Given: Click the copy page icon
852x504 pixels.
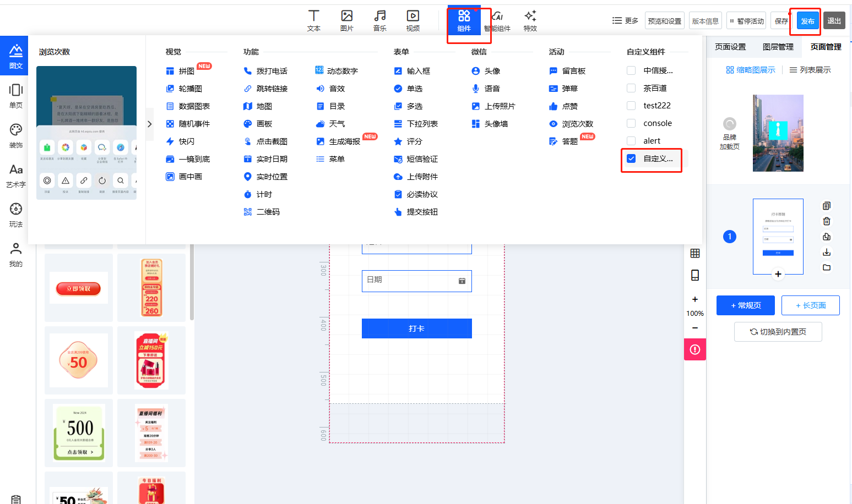Looking at the screenshot, I should pyautogui.click(x=826, y=206).
